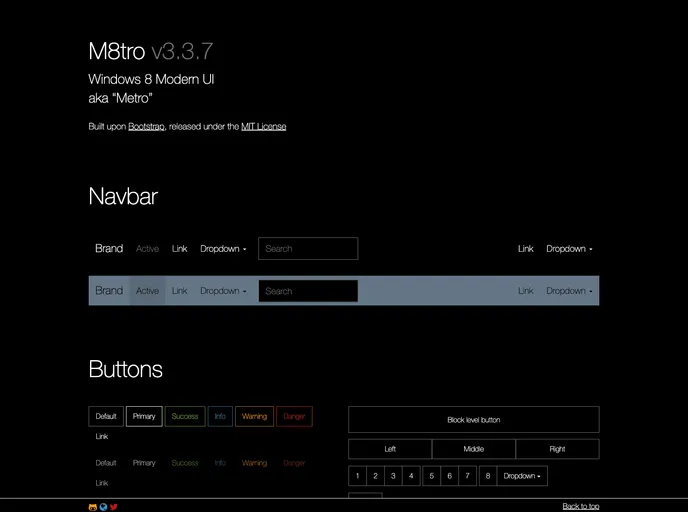Click the red outlined Danger button
The image size is (688, 512).
tap(294, 416)
